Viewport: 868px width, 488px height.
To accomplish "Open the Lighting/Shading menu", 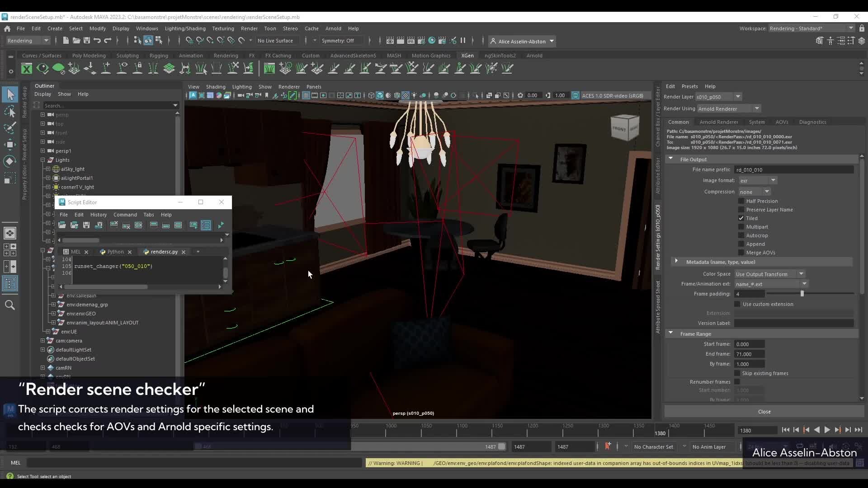I will click(185, 28).
